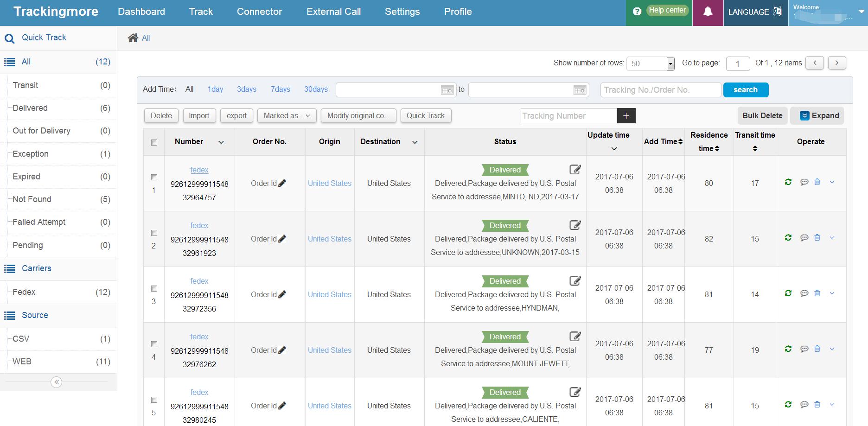Open the External Call menu
The image size is (868, 426).
coord(333,12)
